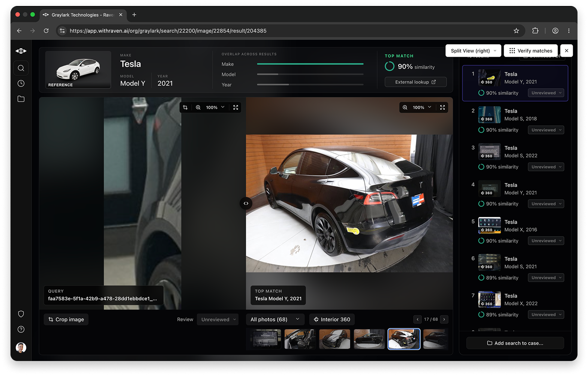This screenshot has width=588, height=376.
Task: Open Interior 360 view
Action: click(x=332, y=319)
